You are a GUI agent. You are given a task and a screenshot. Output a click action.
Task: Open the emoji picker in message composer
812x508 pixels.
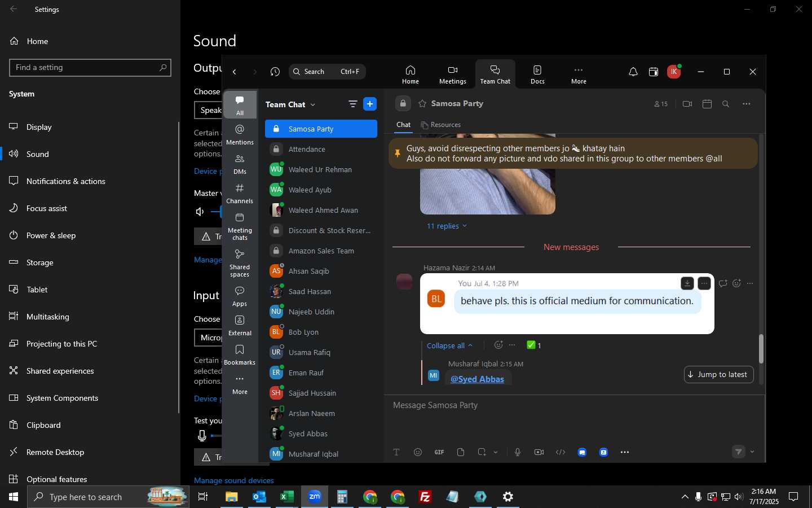[x=418, y=452]
